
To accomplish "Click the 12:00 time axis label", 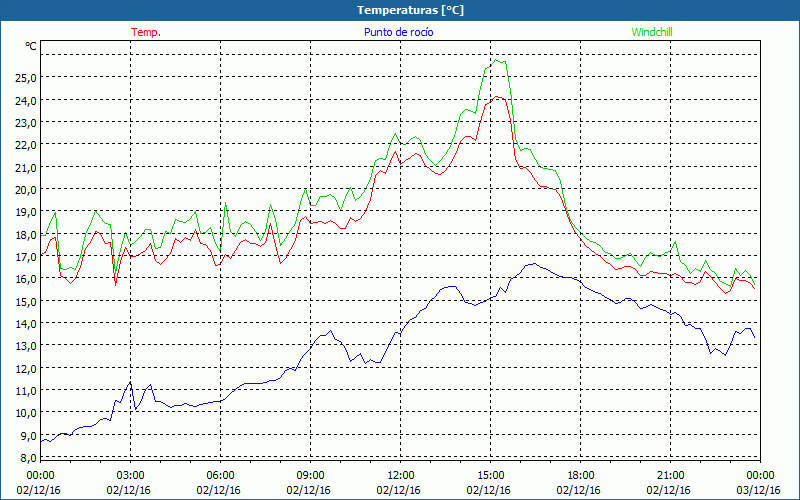I will [401, 476].
